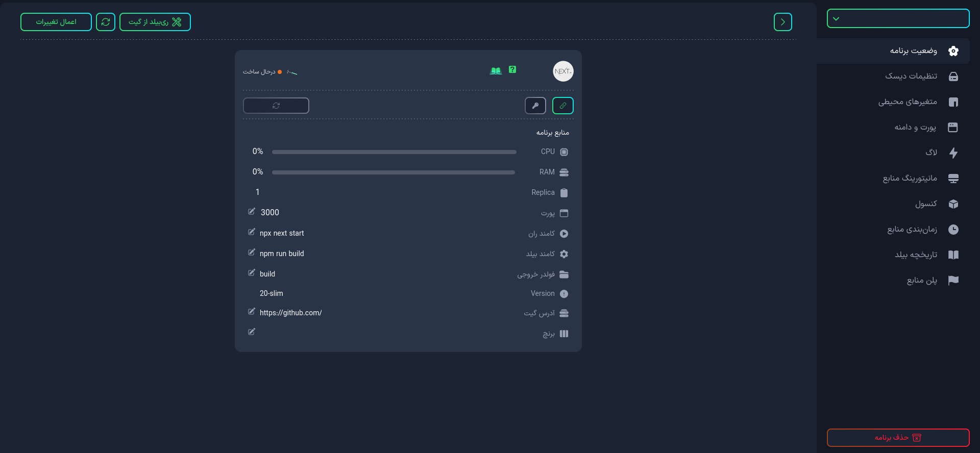Click اعمال تغییرات apply changes button
Screen dimensions: 980x453
pos(56,22)
